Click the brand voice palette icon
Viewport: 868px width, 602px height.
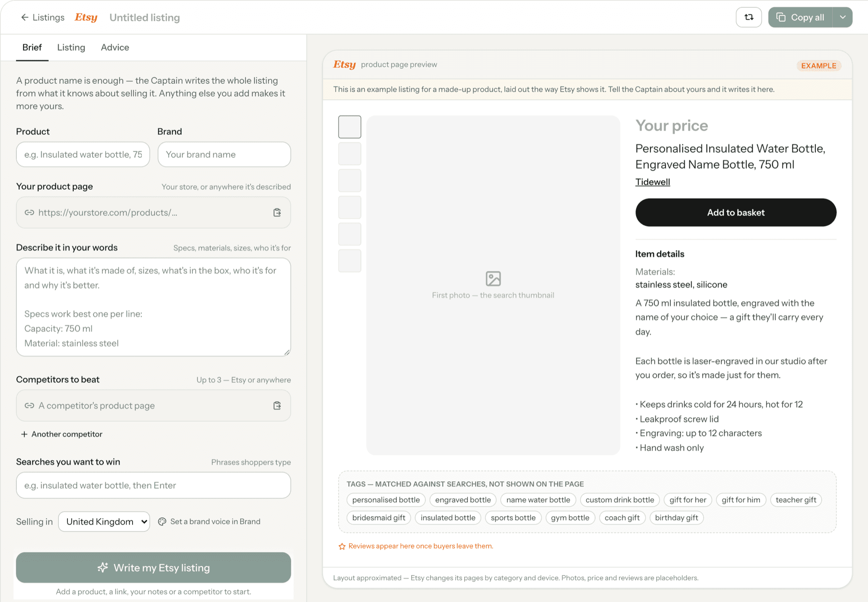(x=162, y=522)
